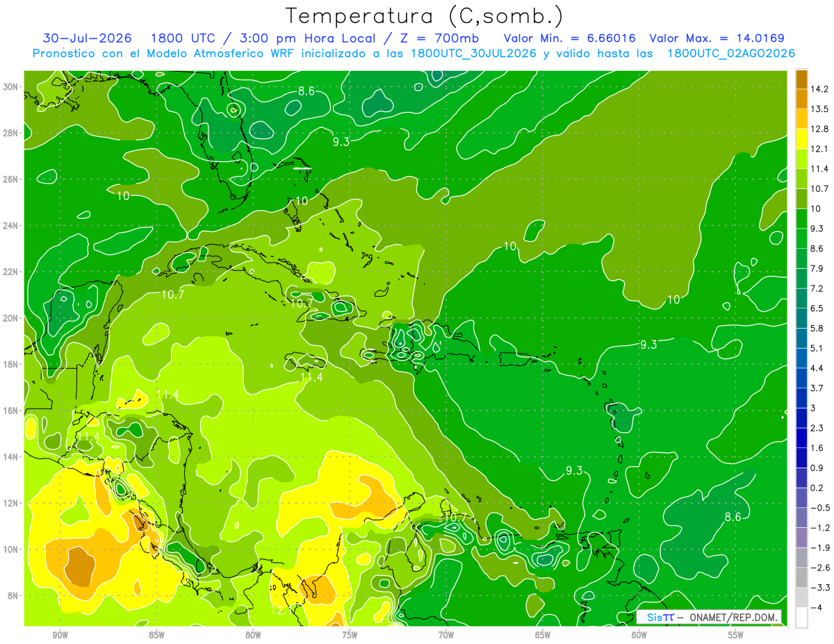Click the "13.5" colorbar label
This screenshot has width=834, height=644.
(819, 109)
